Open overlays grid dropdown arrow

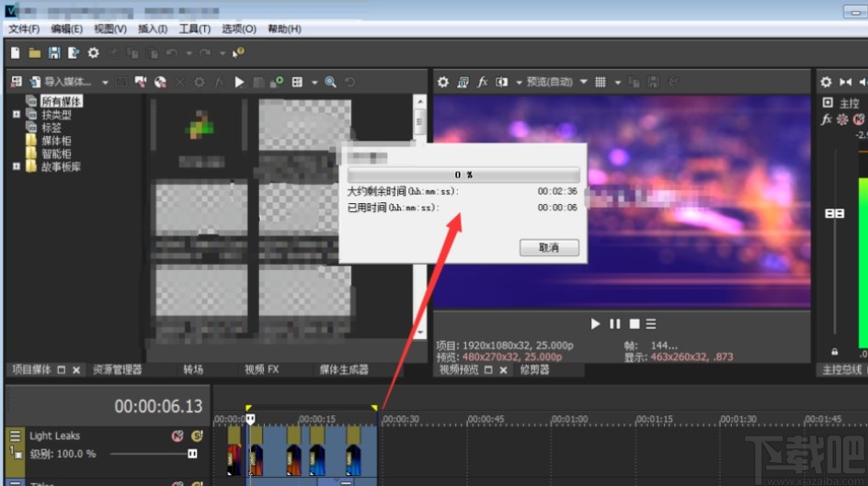[617, 83]
